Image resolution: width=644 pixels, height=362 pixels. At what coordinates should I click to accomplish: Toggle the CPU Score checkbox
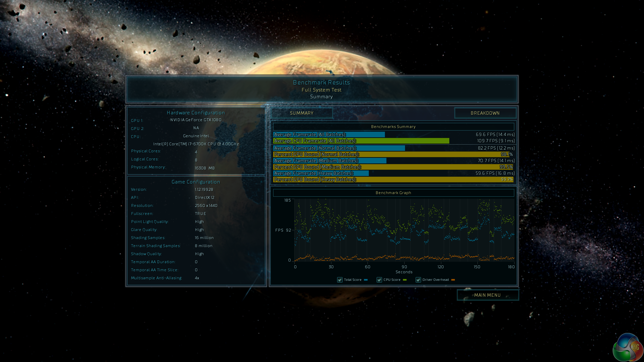379,280
